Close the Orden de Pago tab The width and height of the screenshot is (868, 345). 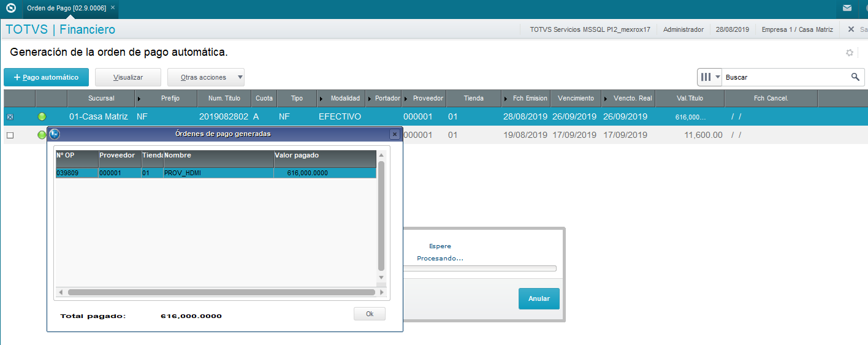(x=113, y=7)
